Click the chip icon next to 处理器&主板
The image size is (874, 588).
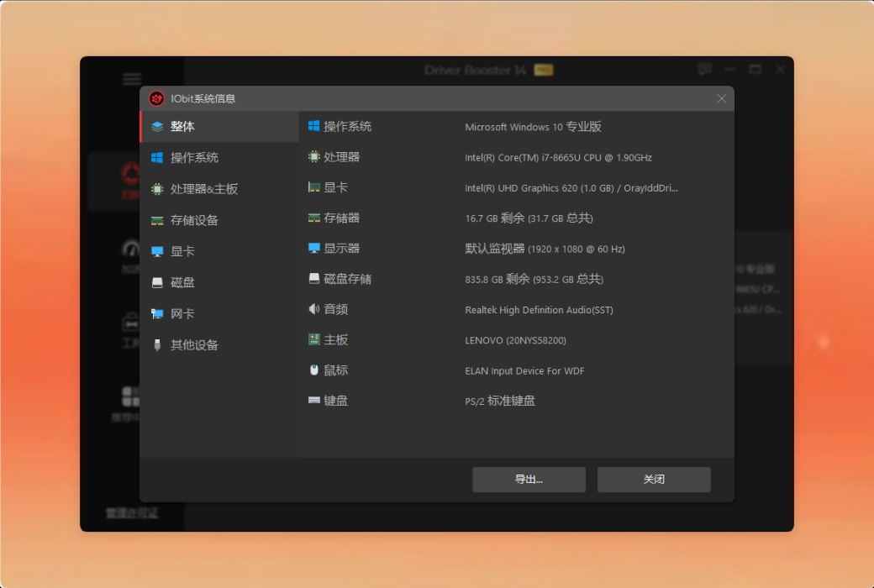point(157,189)
